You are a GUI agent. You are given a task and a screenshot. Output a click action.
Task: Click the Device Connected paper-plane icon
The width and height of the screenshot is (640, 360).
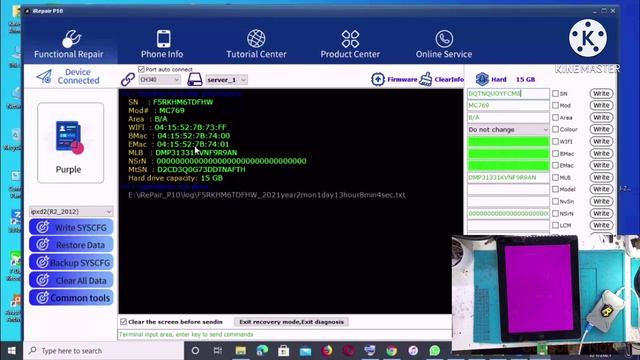[44, 76]
